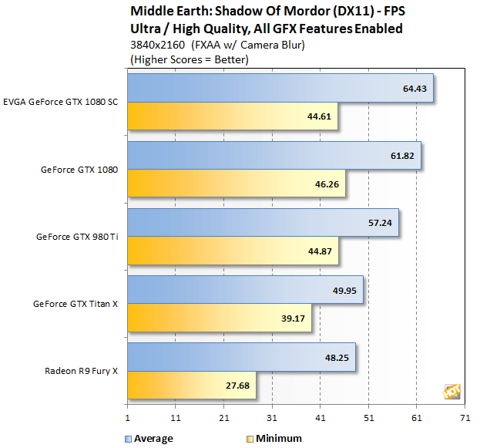Click the 61.82 average bar value
The width and height of the screenshot is (480, 448).
click(x=402, y=156)
